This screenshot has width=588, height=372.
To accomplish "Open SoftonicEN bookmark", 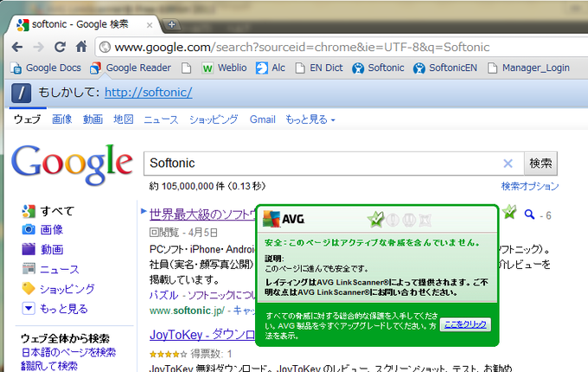I will pos(444,67).
